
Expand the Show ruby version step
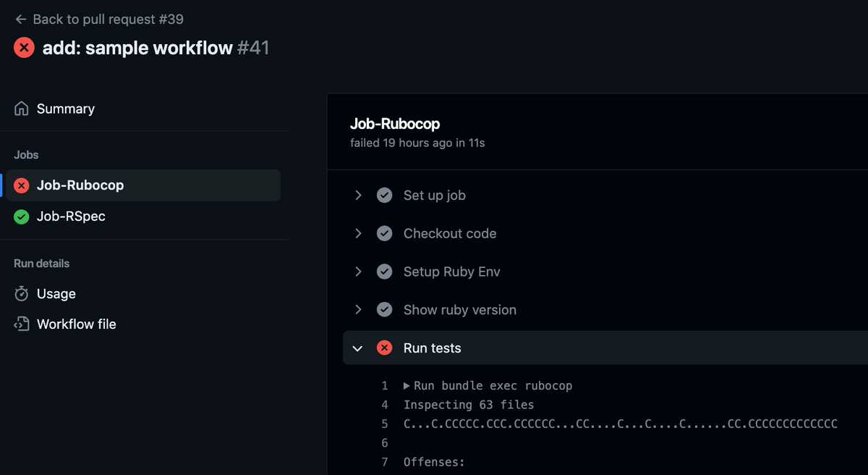click(x=358, y=310)
